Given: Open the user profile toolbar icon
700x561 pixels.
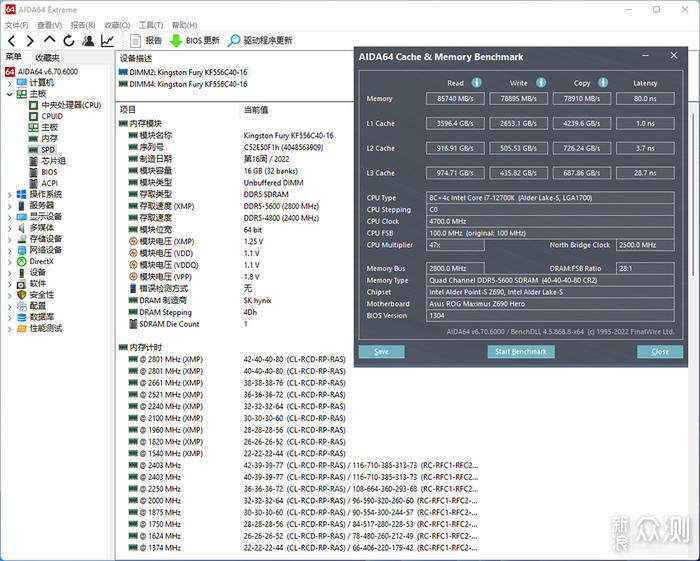Looking at the screenshot, I should click(x=88, y=41).
